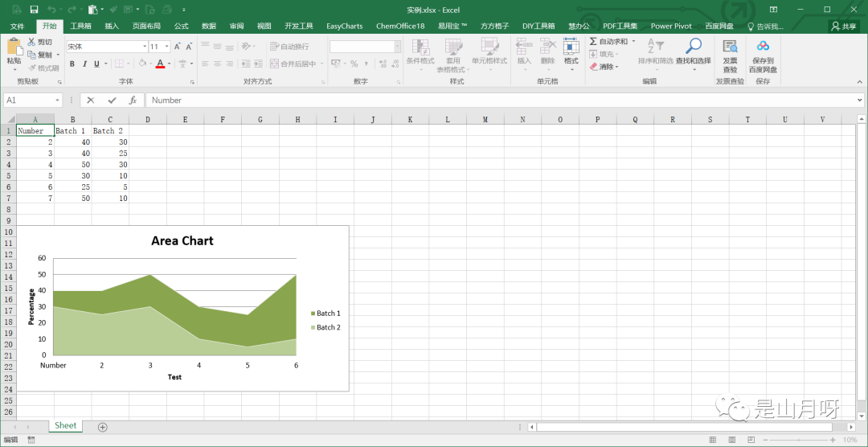The height and width of the screenshot is (447, 868).
Task: Click the Invoice Check (发票查验) button
Action: tap(730, 55)
